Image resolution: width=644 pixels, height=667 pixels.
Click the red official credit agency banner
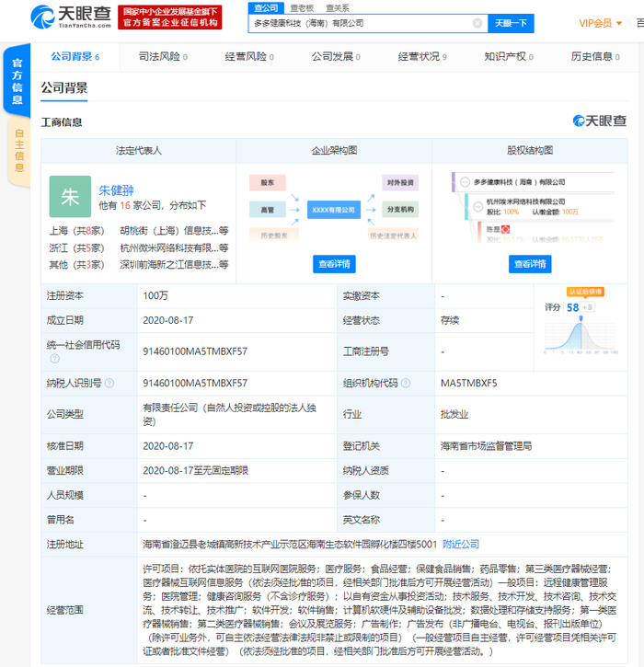coord(169,17)
